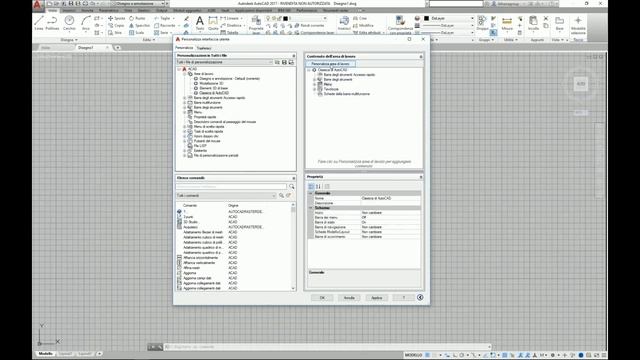Click the Annulla button
This screenshot has width=640, height=360.
349,298
